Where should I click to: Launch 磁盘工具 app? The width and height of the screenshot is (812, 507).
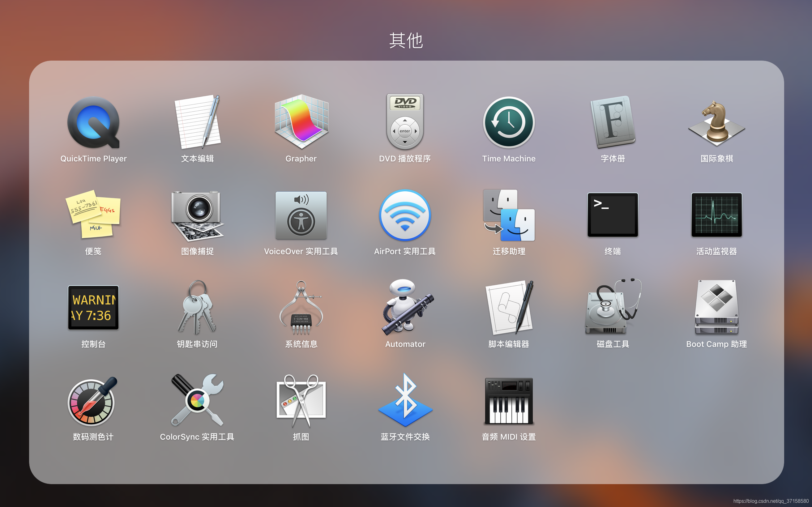click(613, 308)
